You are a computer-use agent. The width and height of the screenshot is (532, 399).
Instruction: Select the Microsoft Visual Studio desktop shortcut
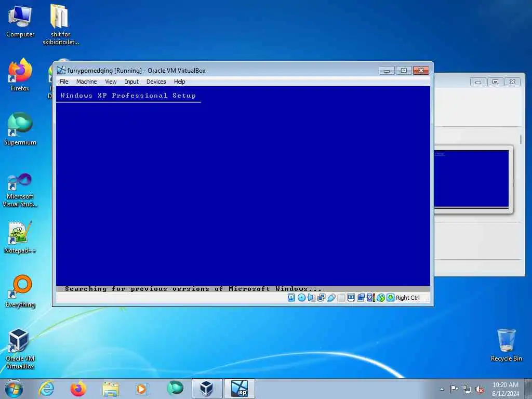20,190
